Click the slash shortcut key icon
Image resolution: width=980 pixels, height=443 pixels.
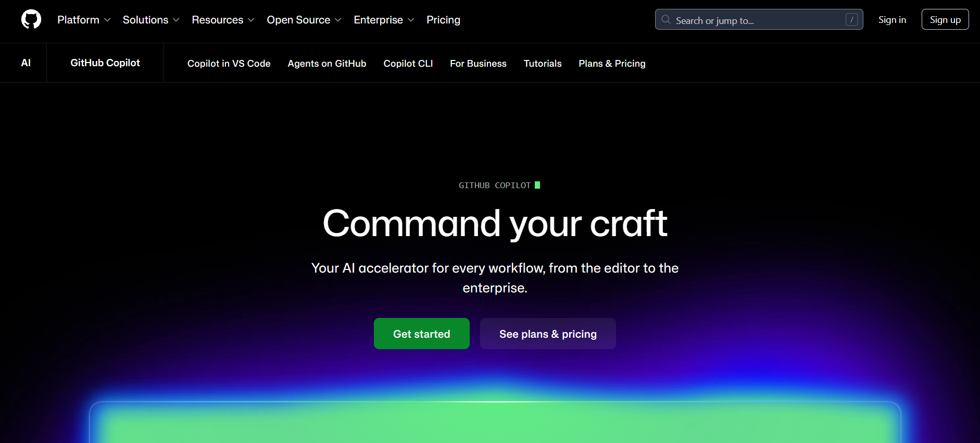852,20
